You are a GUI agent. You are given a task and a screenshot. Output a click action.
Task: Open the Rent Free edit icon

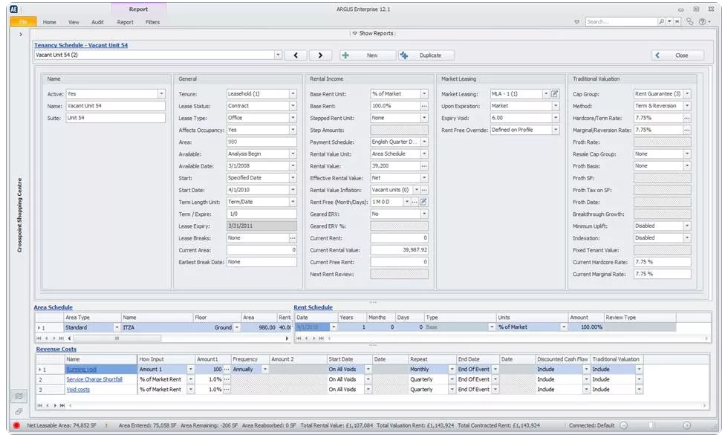tap(423, 202)
